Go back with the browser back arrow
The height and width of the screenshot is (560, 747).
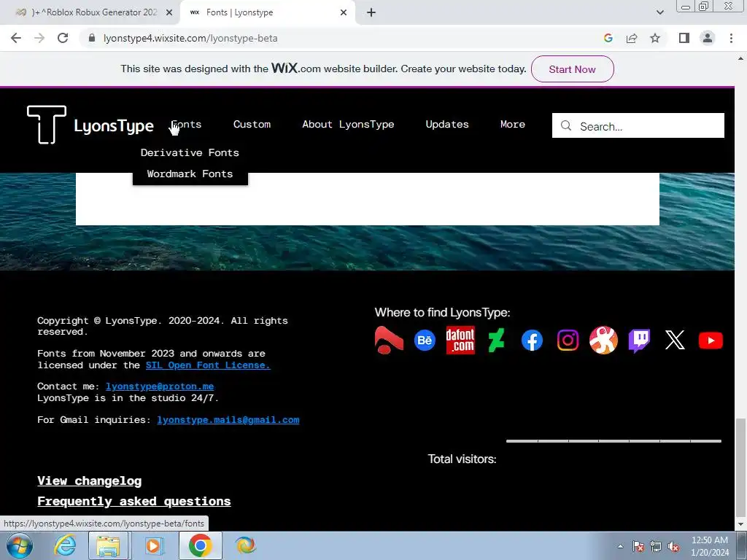pyautogui.click(x=16, y=38)
